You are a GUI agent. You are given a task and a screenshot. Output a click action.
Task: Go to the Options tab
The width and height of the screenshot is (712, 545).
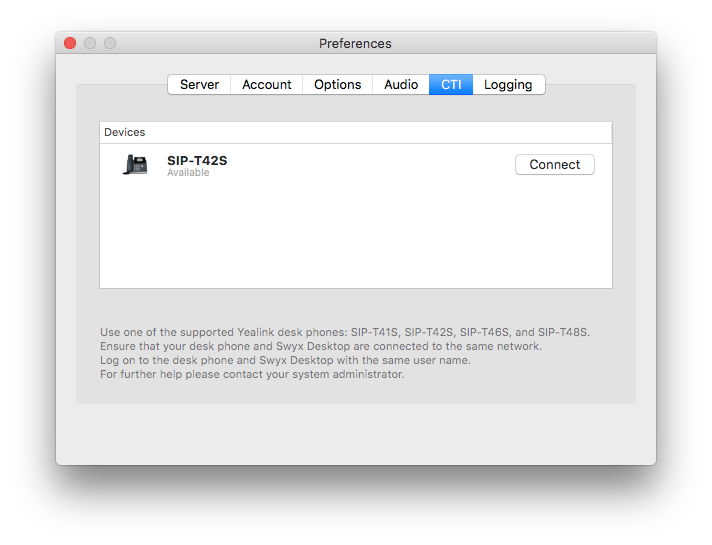tap(337, 85)
